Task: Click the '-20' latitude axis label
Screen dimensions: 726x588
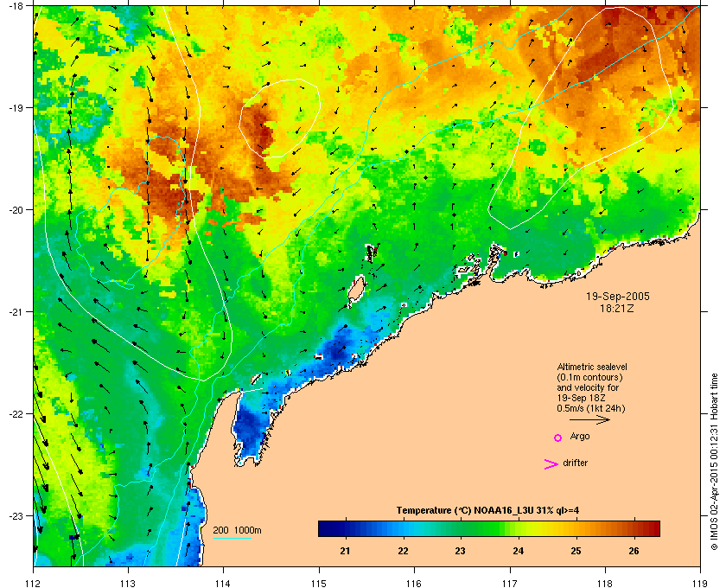Action: pos(16,209)
